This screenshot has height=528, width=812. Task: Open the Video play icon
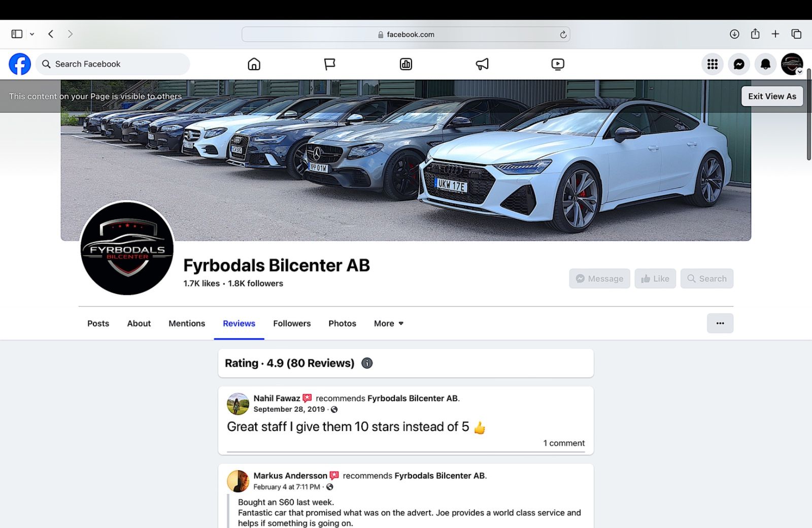pyautogui.click(x=558, y=64)
